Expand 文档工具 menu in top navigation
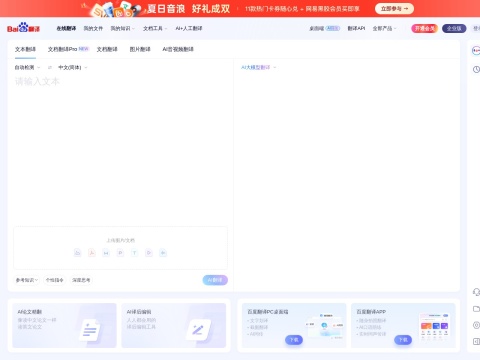This screenshot has height=360, width=480. click(155, 28)
